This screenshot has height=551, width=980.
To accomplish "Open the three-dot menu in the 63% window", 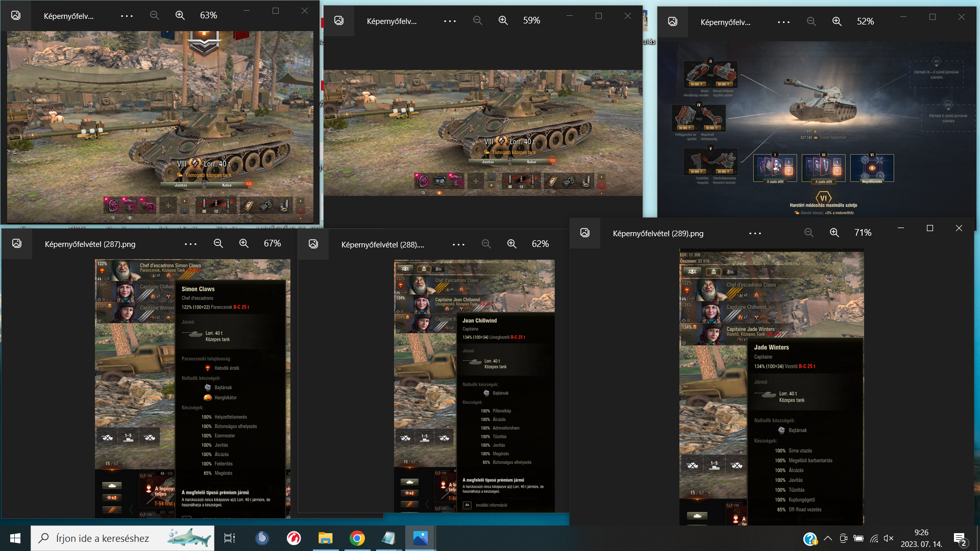I will [127, 16].
